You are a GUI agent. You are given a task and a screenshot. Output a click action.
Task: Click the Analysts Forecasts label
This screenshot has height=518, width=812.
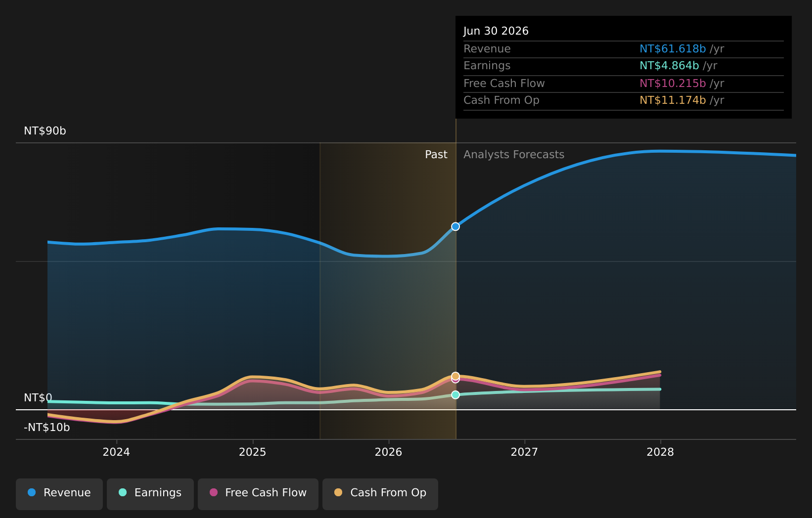(514, 155)
